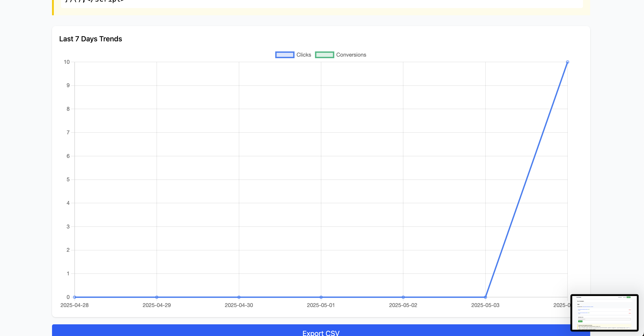Click the rising blue Clicks line segment
644x336 pixels.
[x=526, y=179]
